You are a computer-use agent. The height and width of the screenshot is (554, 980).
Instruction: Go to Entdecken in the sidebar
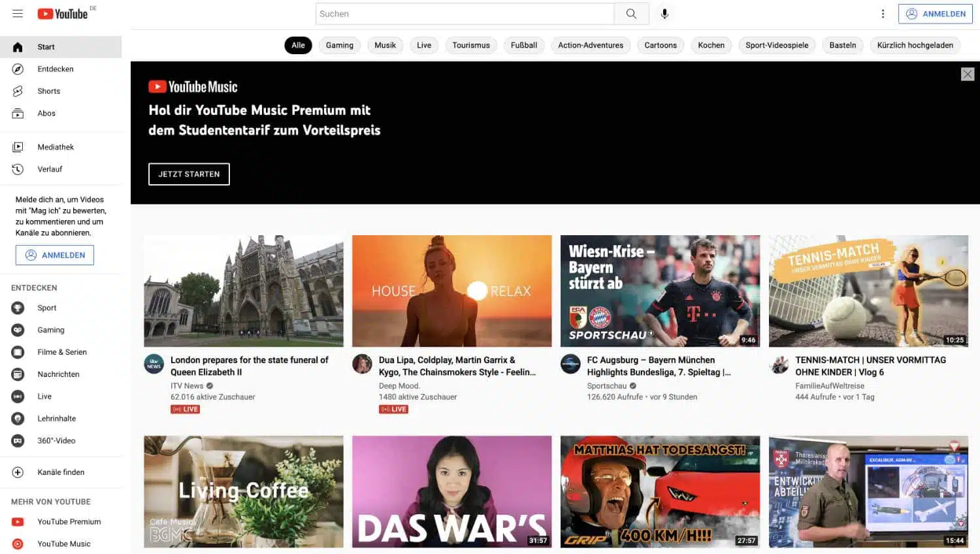[55, 69]
